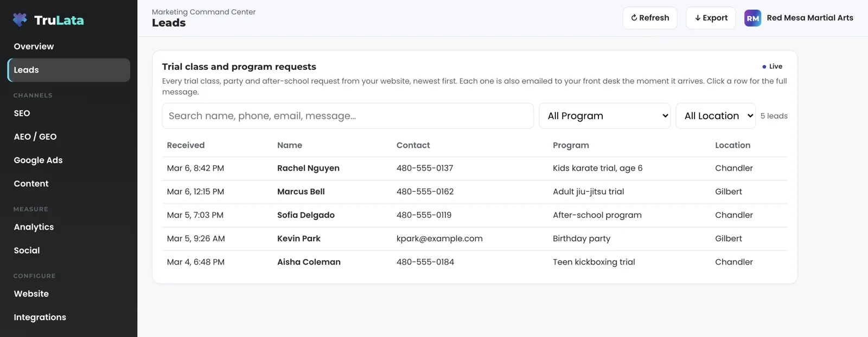Click the Refresh button
Viewport: 868px width, 337px height.
tap(650, 18)
